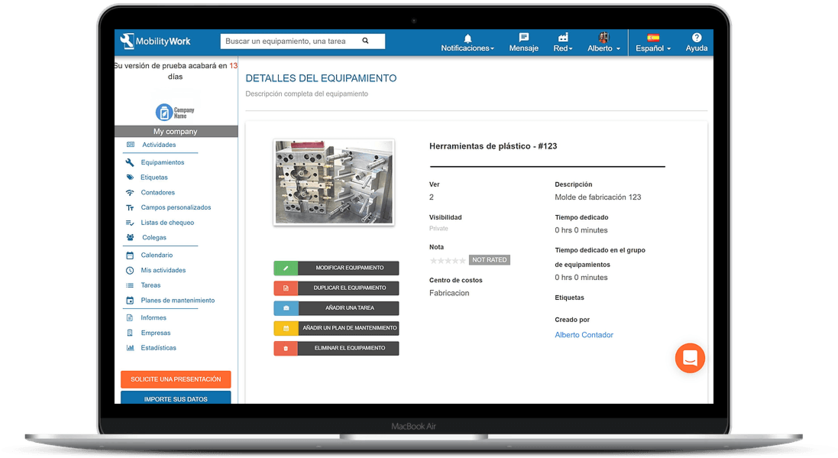Click the Fabricacion cost center value
The height and width of the screenshot is (458, 838).
coord(449,293)
